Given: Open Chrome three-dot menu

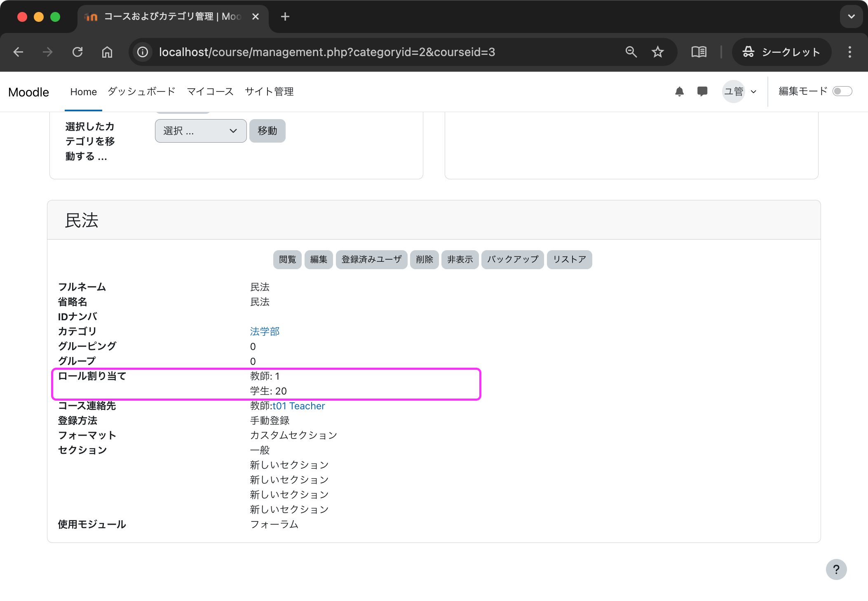Looking at the screenshot, I should tap(849, 52).
